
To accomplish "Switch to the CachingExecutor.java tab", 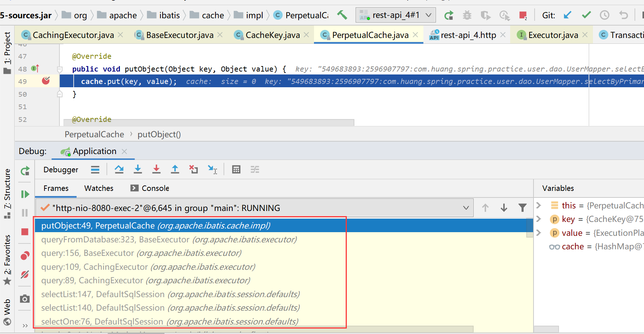I will (x=73, y=35).
